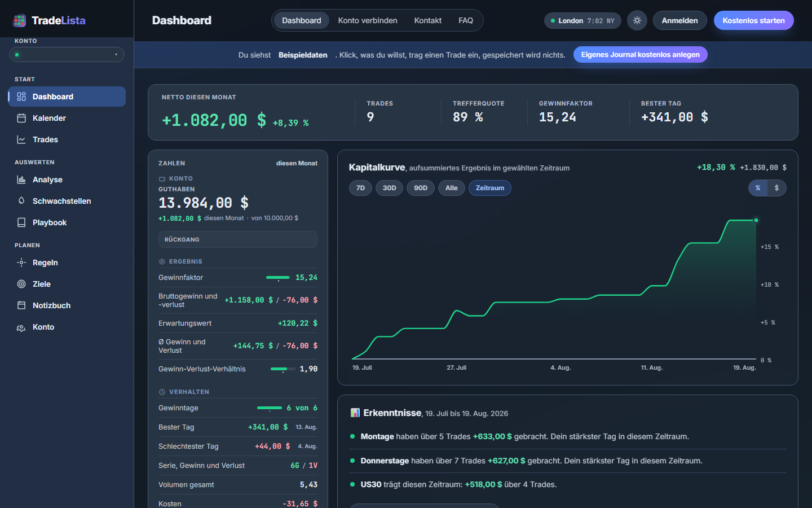Viewport: 812px width, 508px height.
Task: Click the capital curve end point marker
Action: tap(756, 220)
